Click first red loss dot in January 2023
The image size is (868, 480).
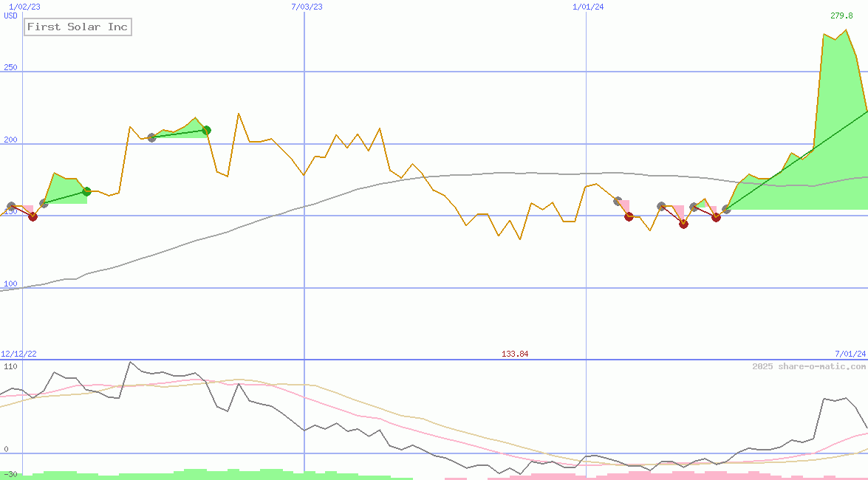[33, 216]
